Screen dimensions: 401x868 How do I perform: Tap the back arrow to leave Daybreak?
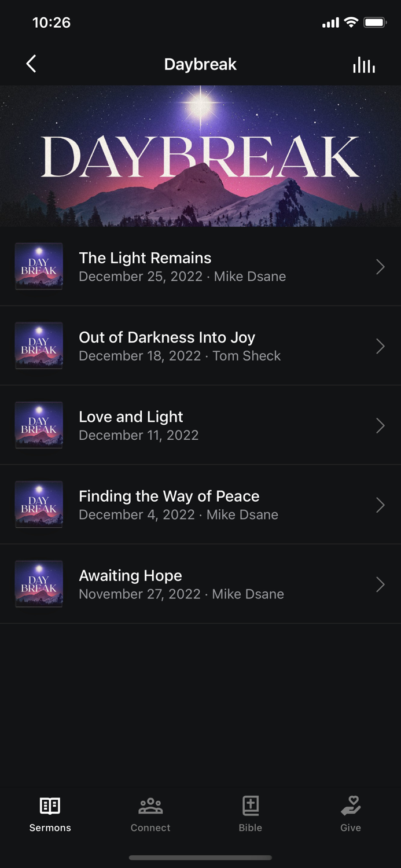[x=31, y=64]
